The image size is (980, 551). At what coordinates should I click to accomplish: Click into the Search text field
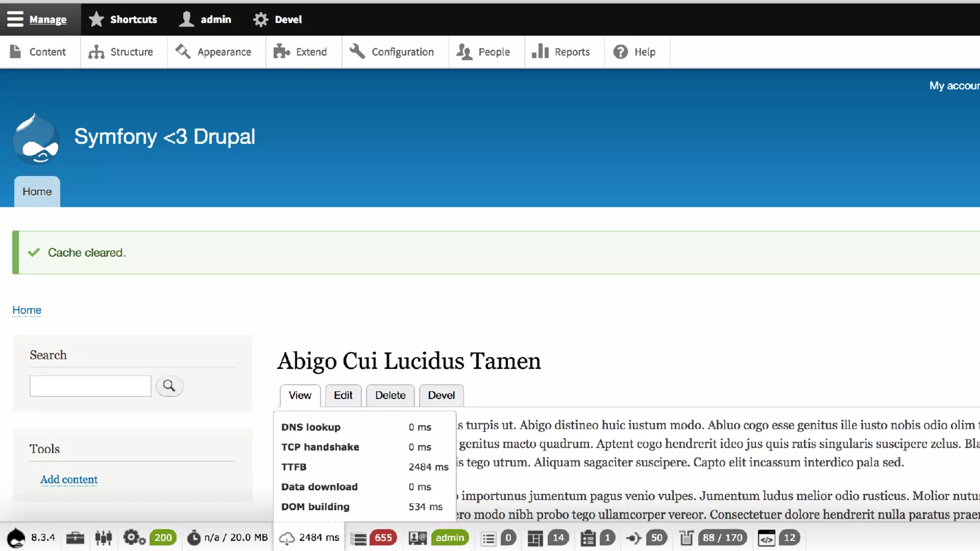pos(90,386)
